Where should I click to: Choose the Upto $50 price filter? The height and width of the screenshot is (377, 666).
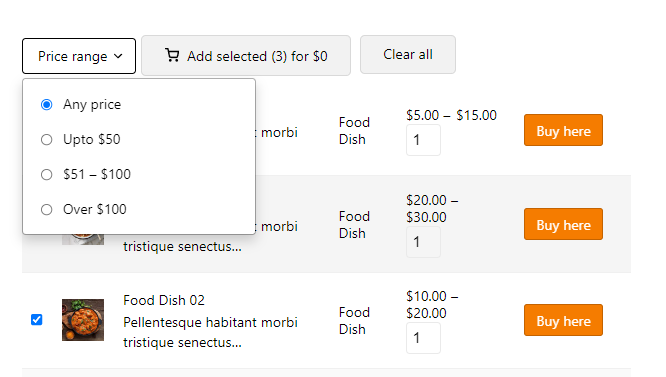pos(47,139)
